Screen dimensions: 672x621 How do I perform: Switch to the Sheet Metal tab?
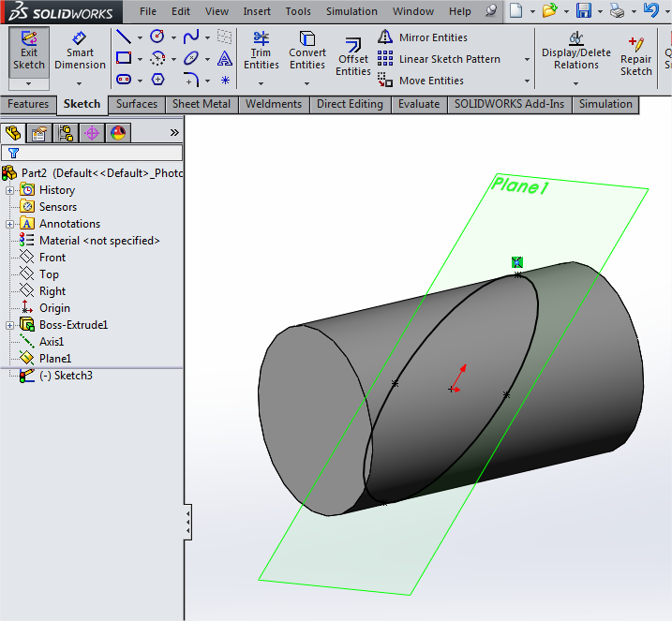click(203, 104)
